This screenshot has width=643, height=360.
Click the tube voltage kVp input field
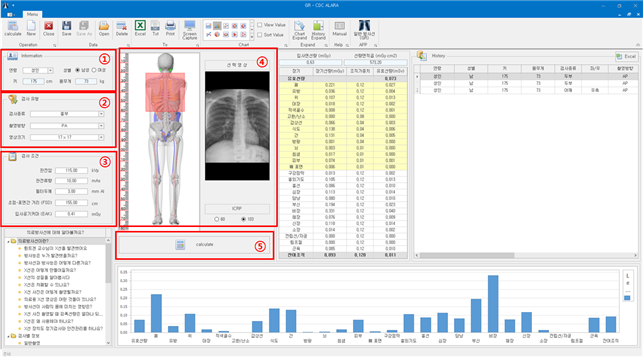[71, 171]
